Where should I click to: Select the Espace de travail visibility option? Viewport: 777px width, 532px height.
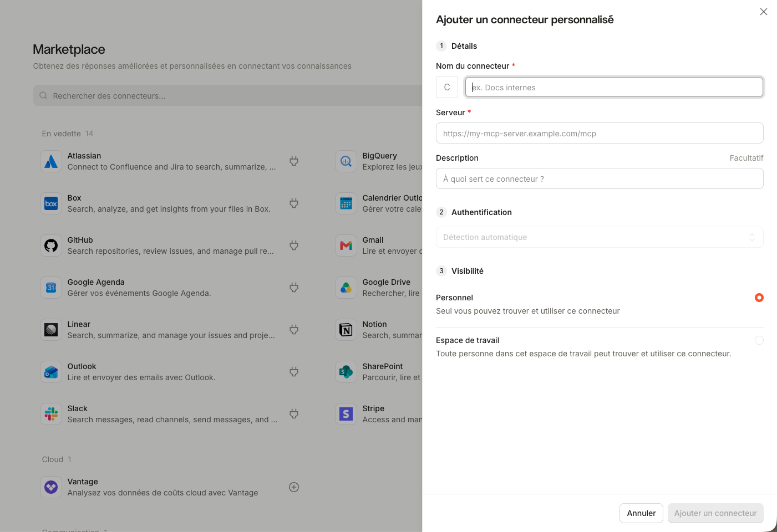(x=759, y=340)
